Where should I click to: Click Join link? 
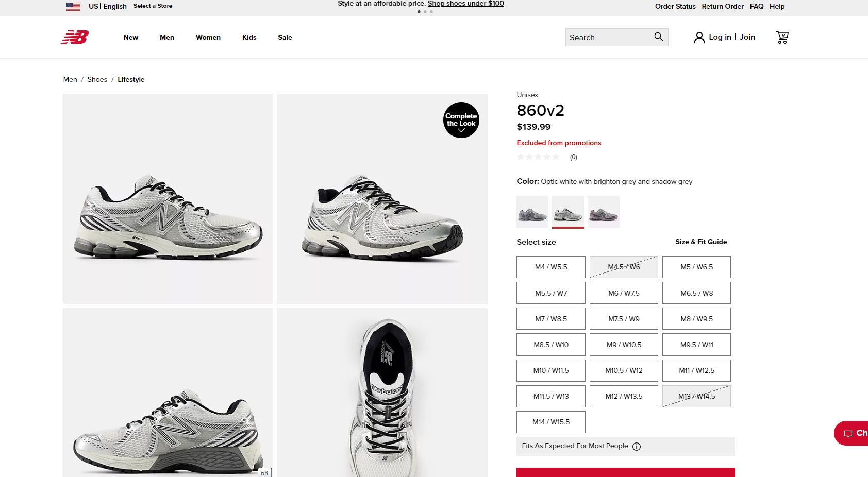tap(747, 37)
